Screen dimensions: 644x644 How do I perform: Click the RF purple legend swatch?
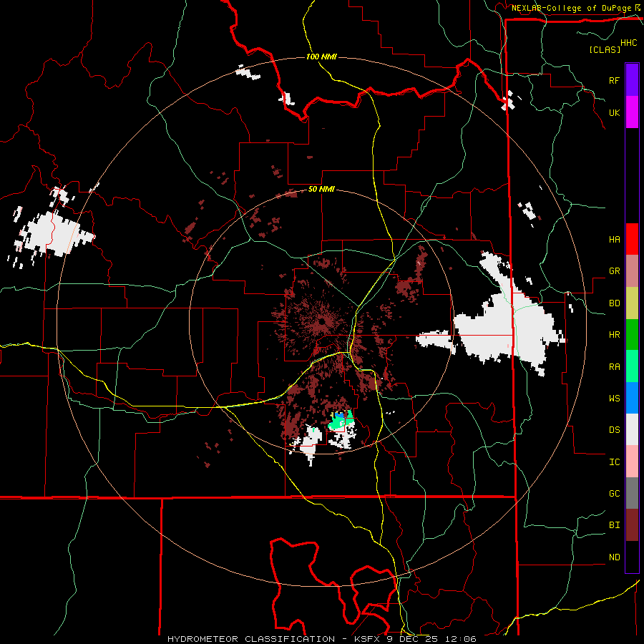pyautogui.click(x=632, y=80)
